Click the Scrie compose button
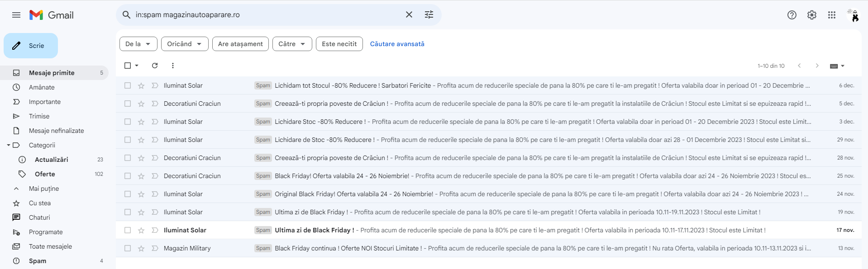868x269 pixels. click(x=31, y=46)
